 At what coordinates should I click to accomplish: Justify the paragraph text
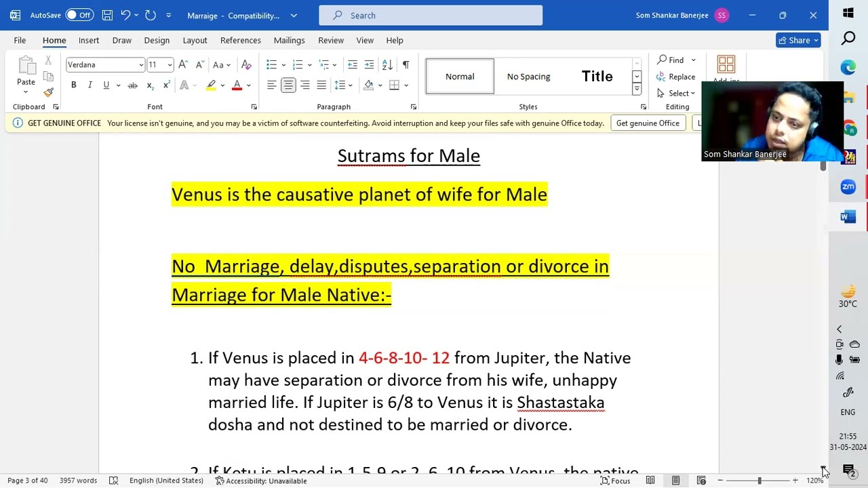pyautogui.click(x=321, y=85)
